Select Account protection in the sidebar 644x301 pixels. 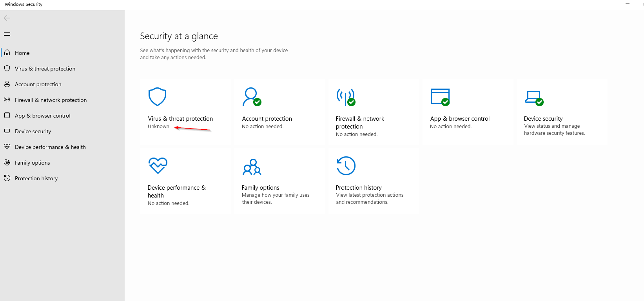pos(38,84)
